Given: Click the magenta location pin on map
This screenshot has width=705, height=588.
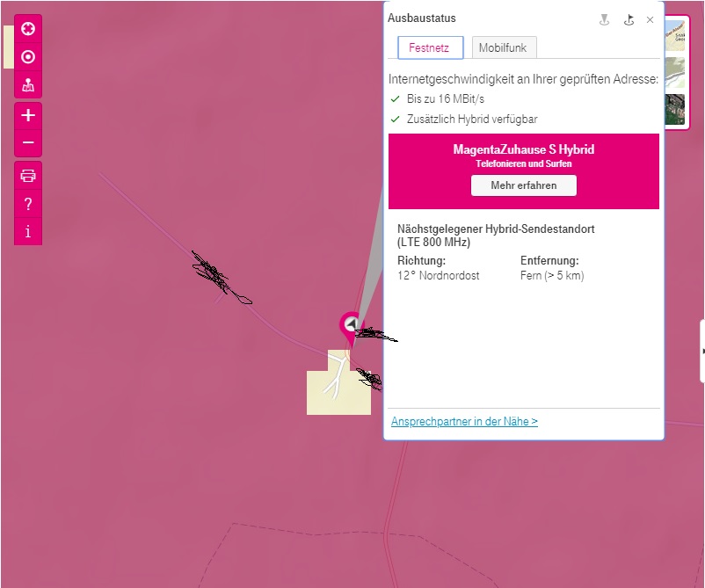Looking at the screenshot, I should (x=350, y=327).
